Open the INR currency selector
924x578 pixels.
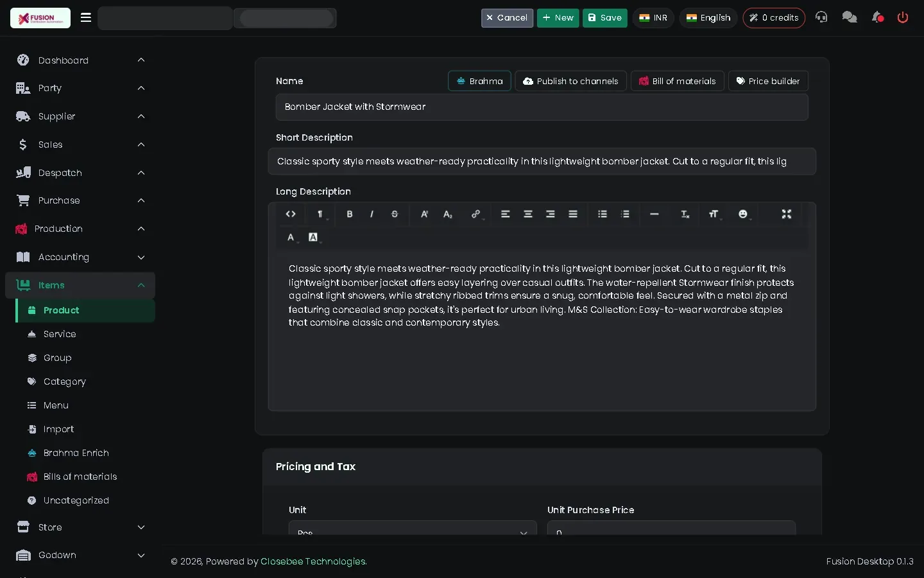pos(653,18)
